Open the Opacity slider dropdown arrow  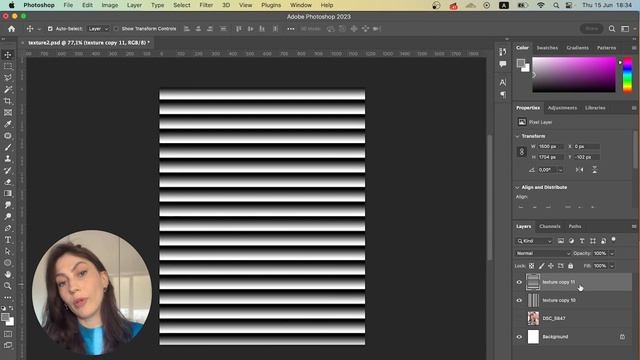(x=612, y=253)
